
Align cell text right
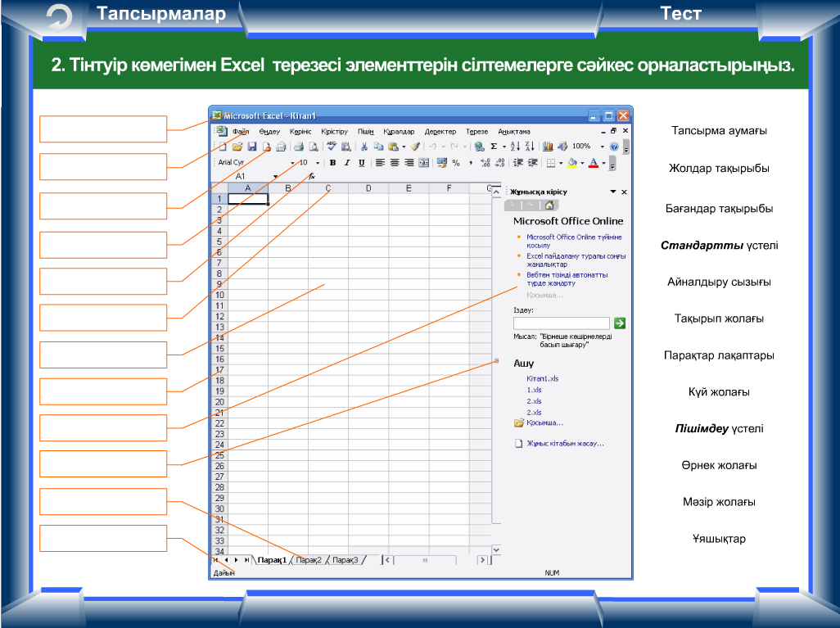click(x=409, y=163)
